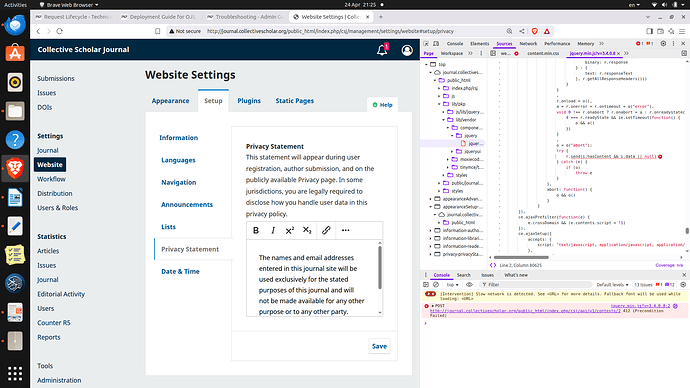Toggle the Sources navigator sidebar icon
Image resolution: width=690 pixels, height=388 pixels.
coord(493,53)
